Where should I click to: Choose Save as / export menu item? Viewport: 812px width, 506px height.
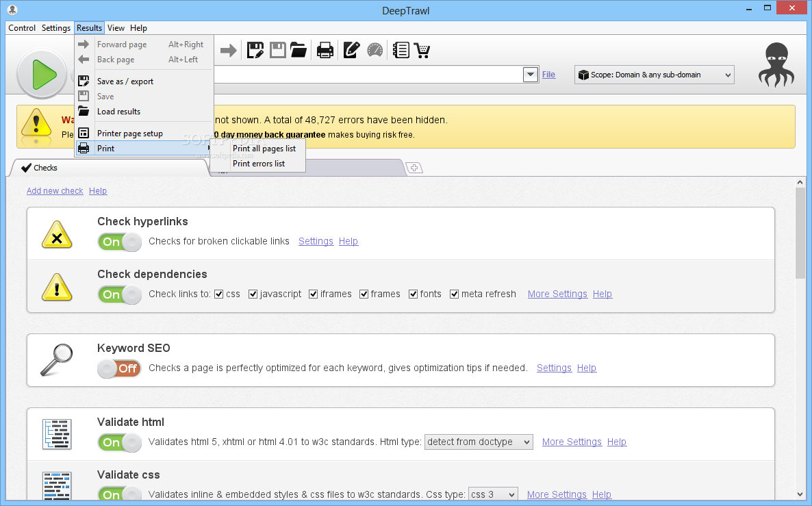[144, 81]
